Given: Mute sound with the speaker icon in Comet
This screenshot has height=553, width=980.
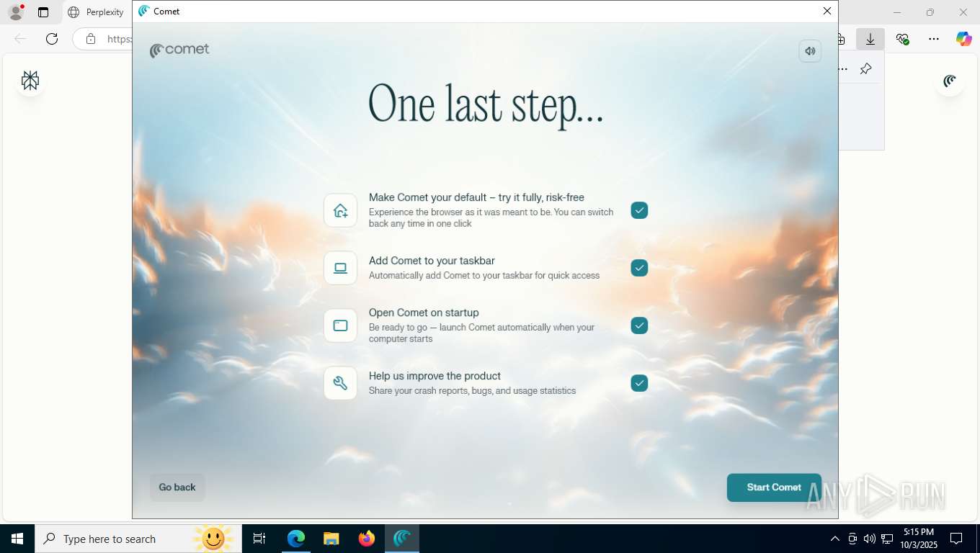Looking at the screenshot, I should 810,51.
